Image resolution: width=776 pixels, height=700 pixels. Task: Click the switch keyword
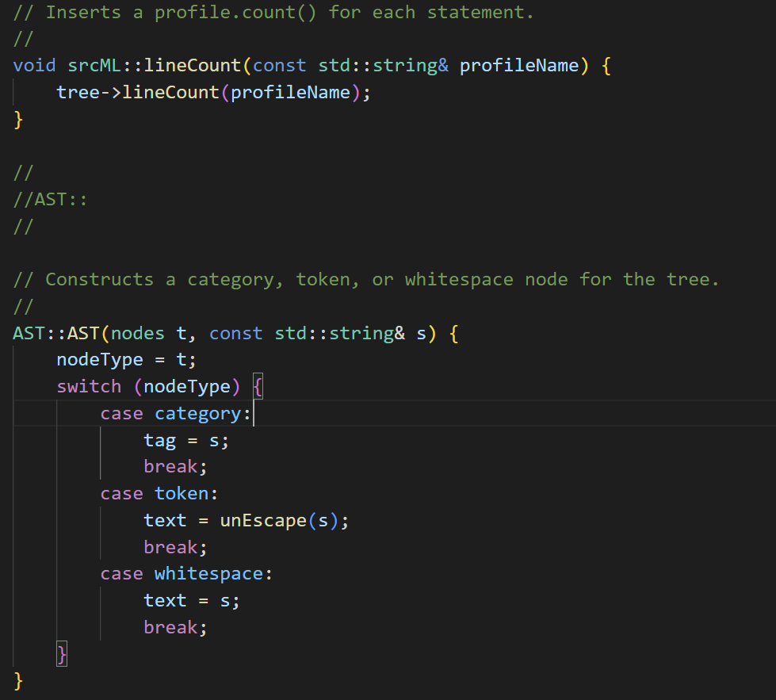point(89,386)
